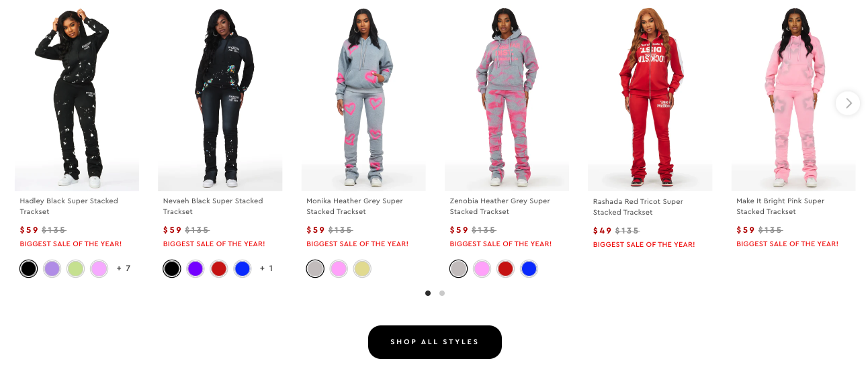Choose red swatch for Nevaeh trackset
The height and width of the screenshot is (367, 868).
coord(218,269)
